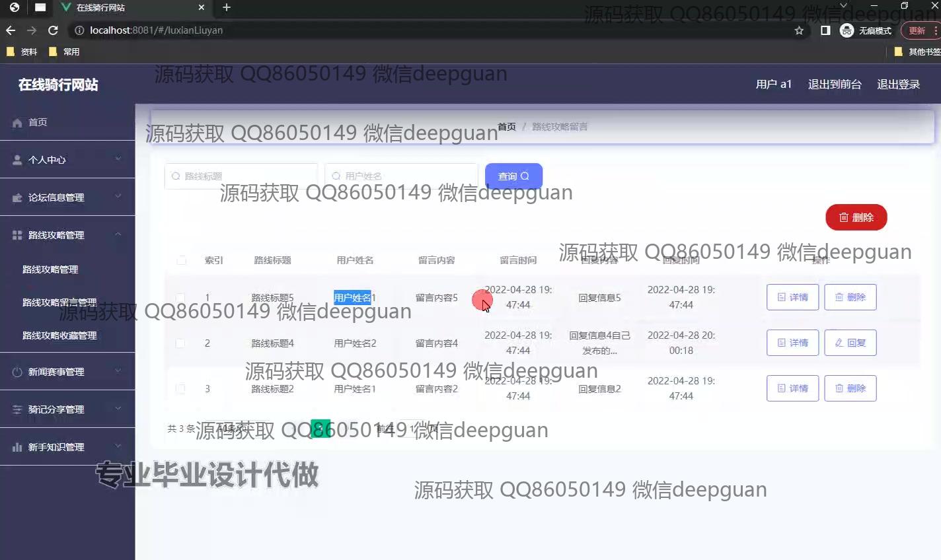The height and width of the screenshot is (560, 941).
Task: Open the 其他书签 bookmarks folder
Action: (x=917, y=52)
